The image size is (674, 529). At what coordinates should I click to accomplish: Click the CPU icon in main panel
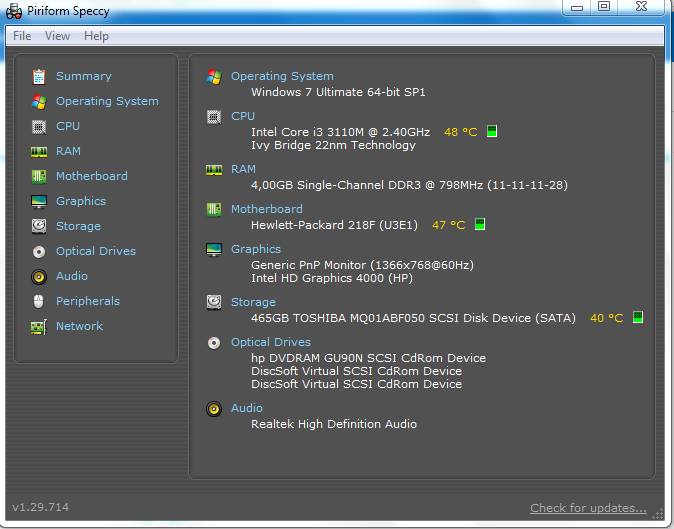214,116
